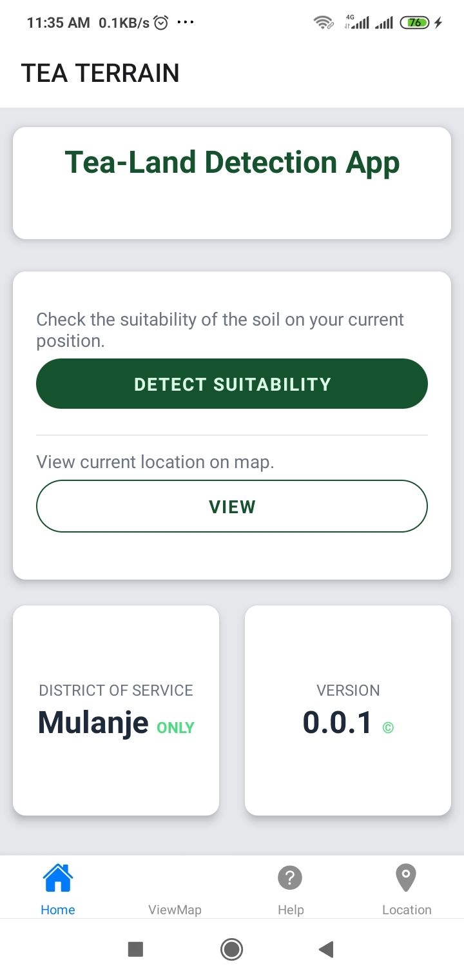
Task: Tap the Location pin icon
Action: 406,877
